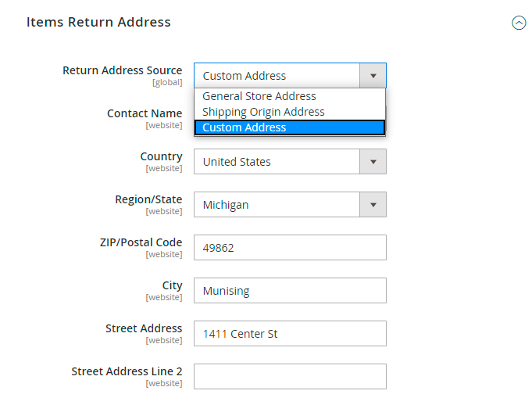Pick the highlighted Custom Address option

245,127
